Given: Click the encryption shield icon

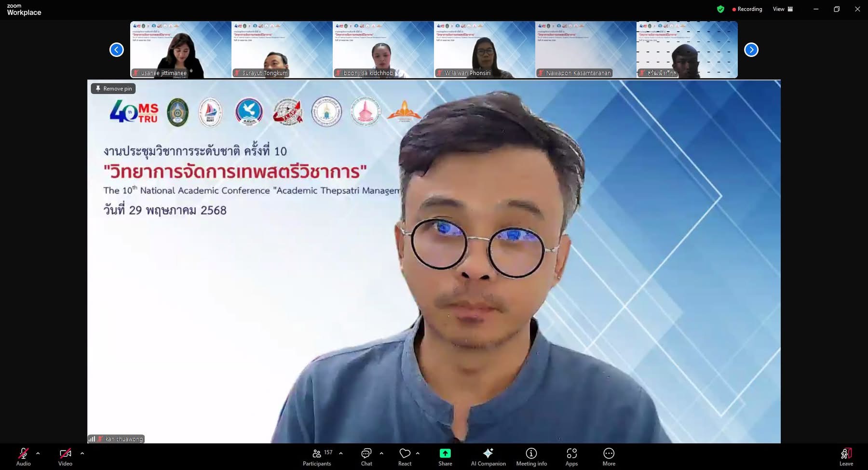Looking at the screenshot, I should coord(720,9).
